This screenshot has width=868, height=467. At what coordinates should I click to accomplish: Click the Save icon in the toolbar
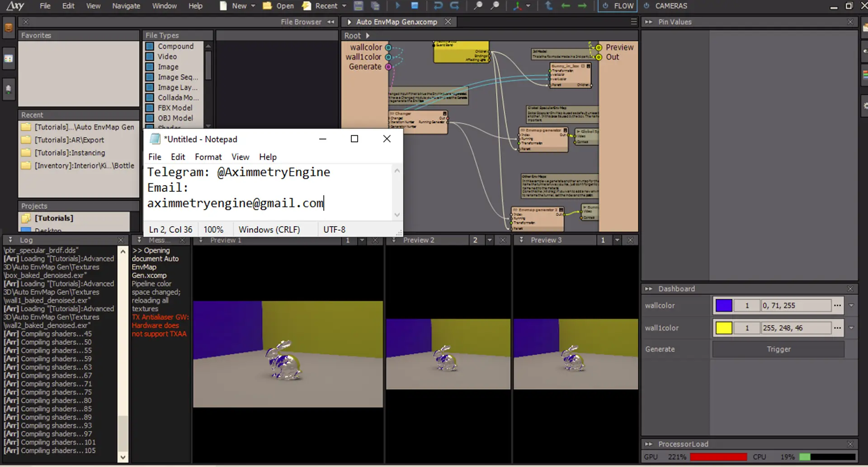(x=359, y=6)
